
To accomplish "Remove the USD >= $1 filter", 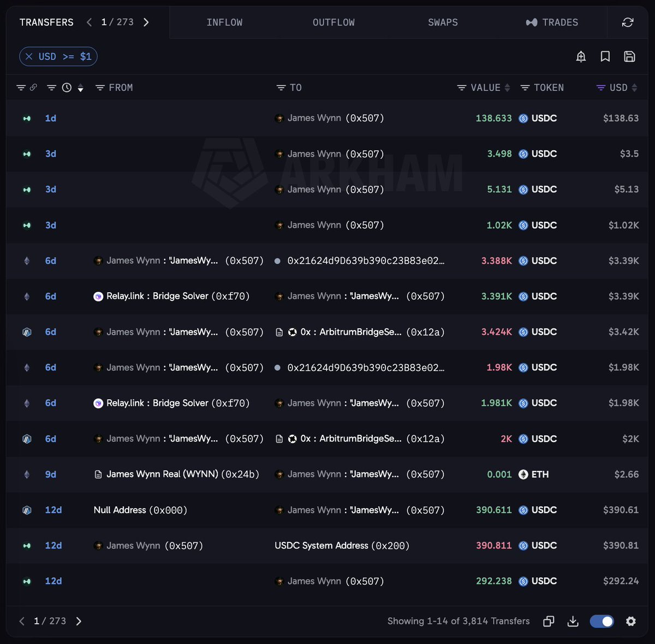I will 29,57.
